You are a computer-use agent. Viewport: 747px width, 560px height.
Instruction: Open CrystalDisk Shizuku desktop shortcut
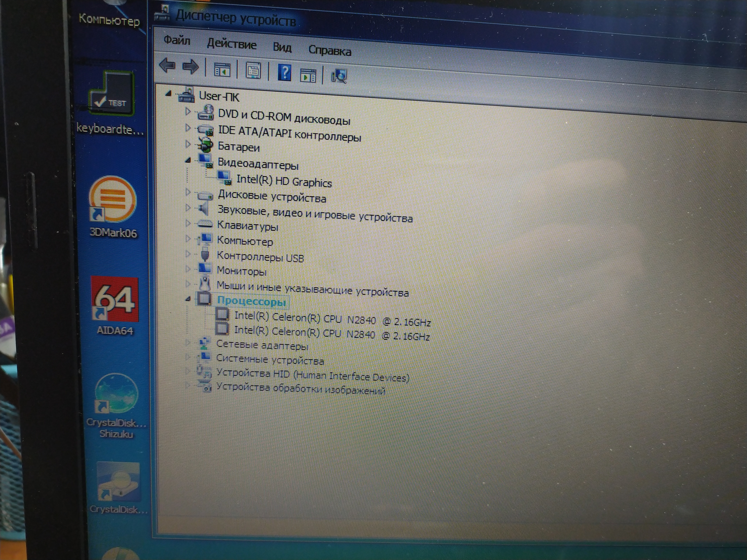pos(116,405)
